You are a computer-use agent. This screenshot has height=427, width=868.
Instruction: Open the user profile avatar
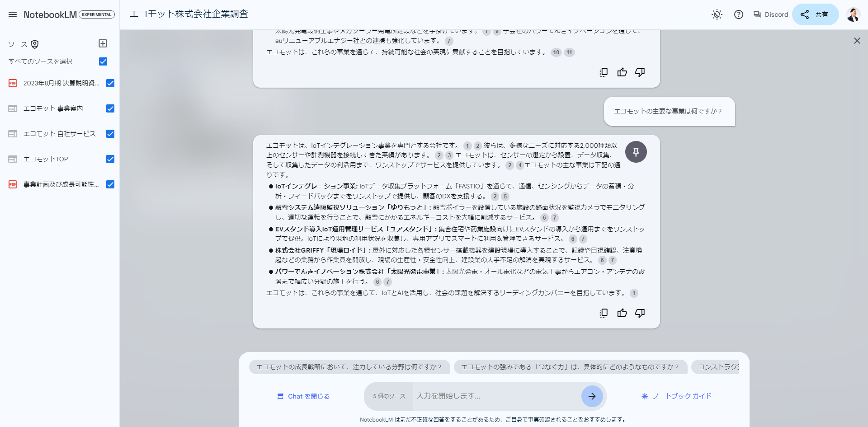pyautogui.click(x=853, y=14)
